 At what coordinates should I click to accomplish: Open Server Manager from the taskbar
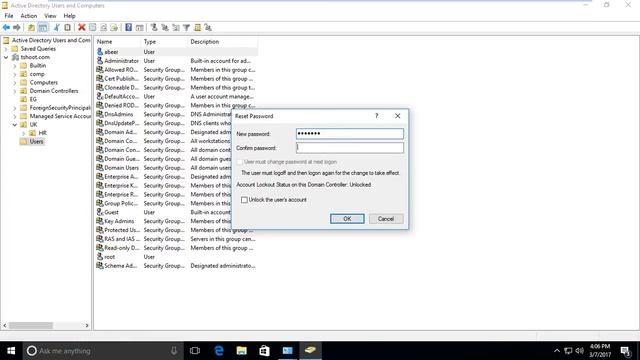click(x=287, y=351)
